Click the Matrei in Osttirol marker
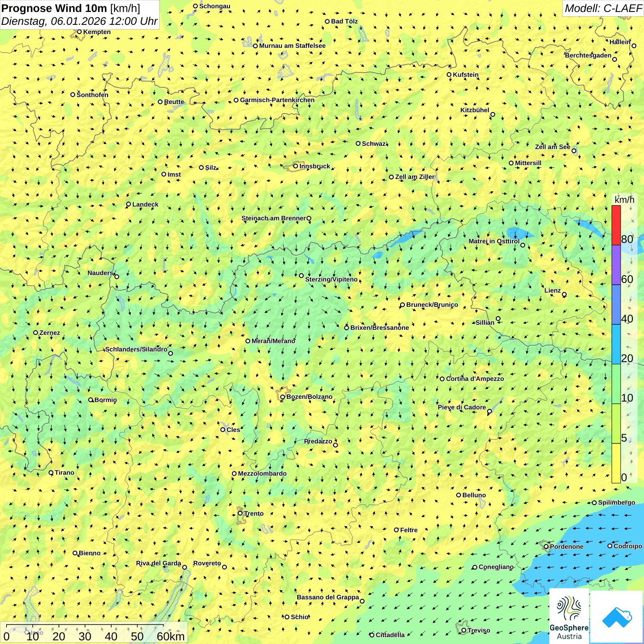644x644 pixels. click(523, 245)
